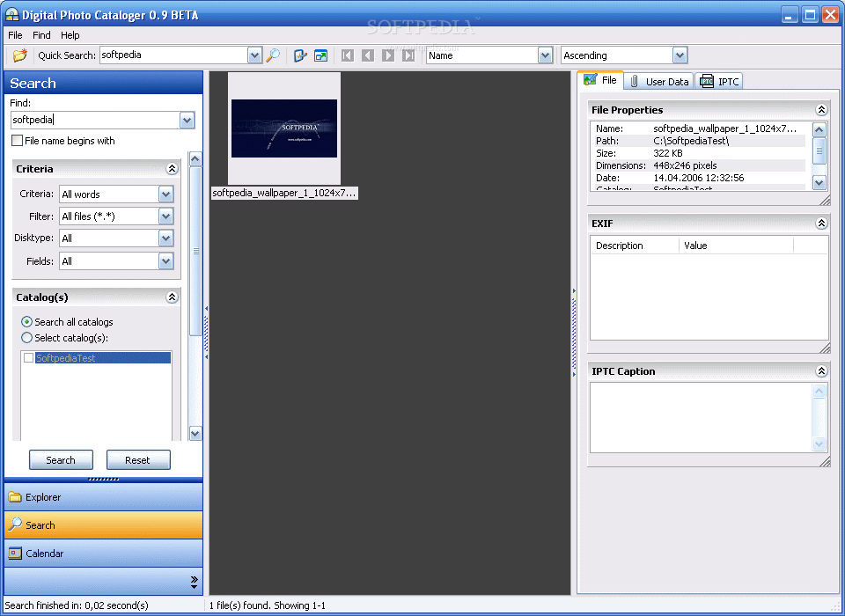Collapse the Criteria section

pos(172,169)
